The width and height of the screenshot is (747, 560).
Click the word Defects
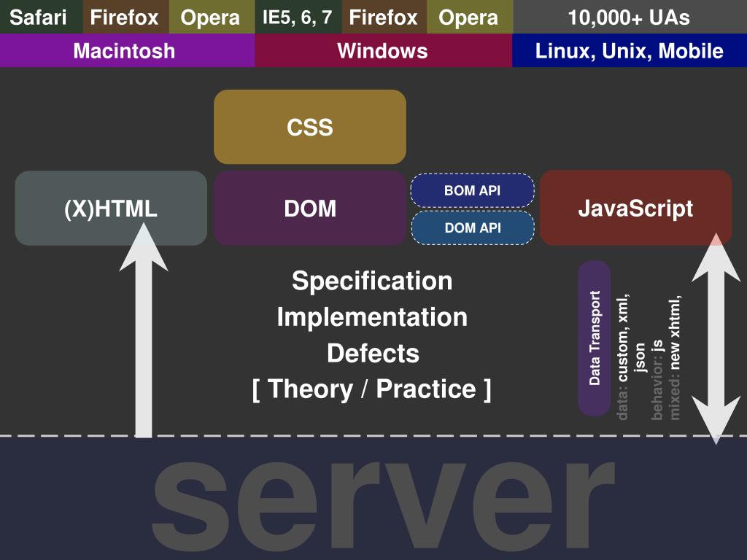coord(373,353)
